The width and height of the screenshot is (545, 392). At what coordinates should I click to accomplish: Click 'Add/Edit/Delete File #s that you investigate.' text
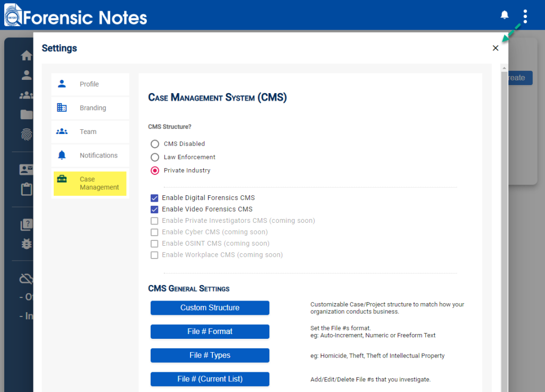click(370, 379)
